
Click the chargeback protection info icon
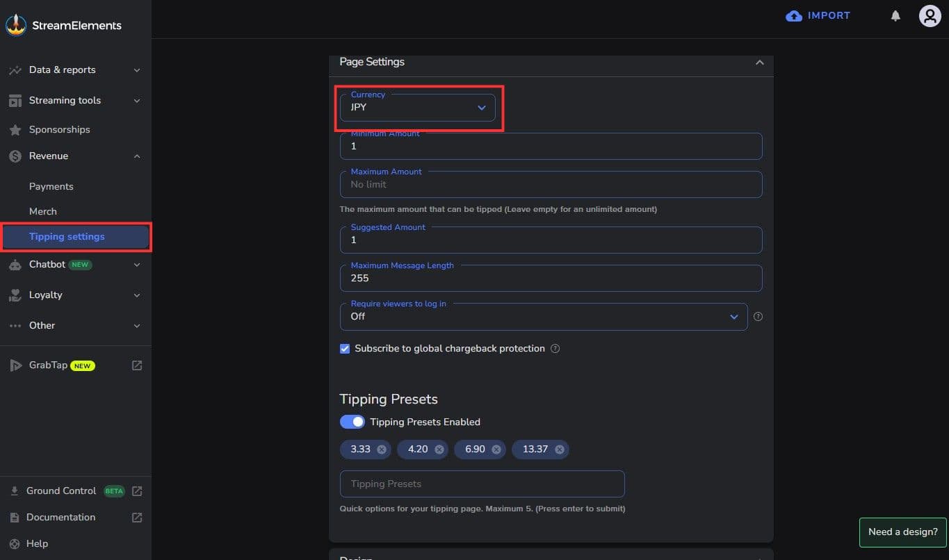point(555,349)
